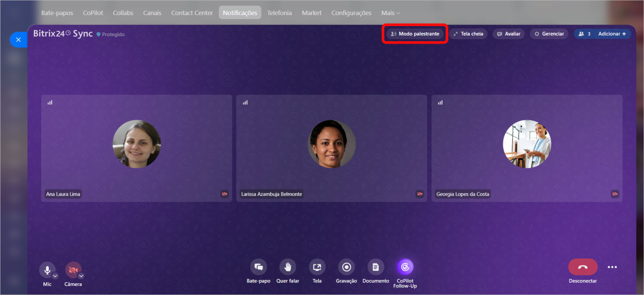Viewport: 644px width, 295px height.
Task: Open the Contact Center tab
Action: pyautogui.click(x=192, y=13)
